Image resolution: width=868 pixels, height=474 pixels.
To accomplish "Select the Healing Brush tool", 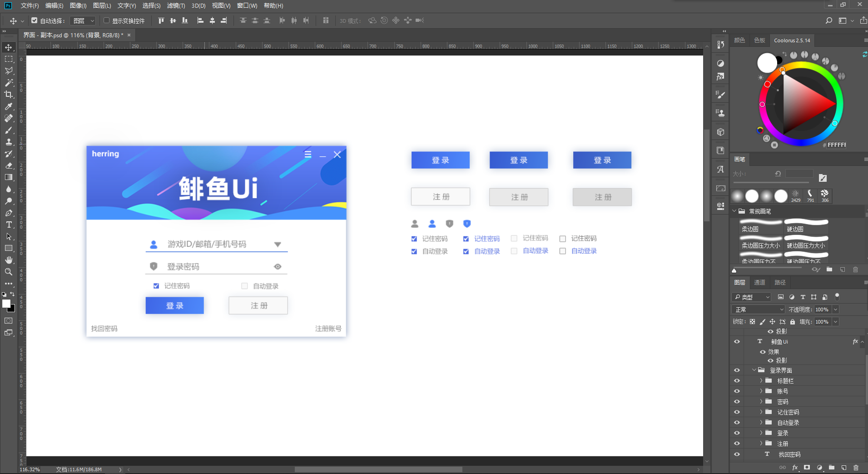I will pyautogui.click(x=9, y=118).
